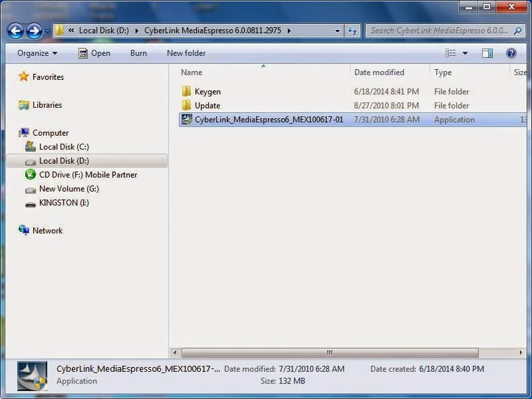Viewport: 532px width, 399px height.
Task: Click Burn in the toolbar
Action: point(138,53)
